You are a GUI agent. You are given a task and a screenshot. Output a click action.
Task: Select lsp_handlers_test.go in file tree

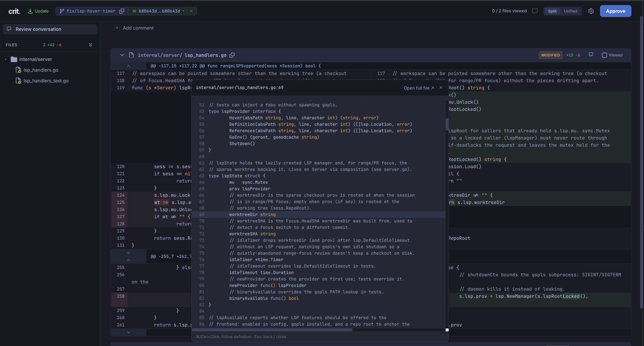point(46,81)
